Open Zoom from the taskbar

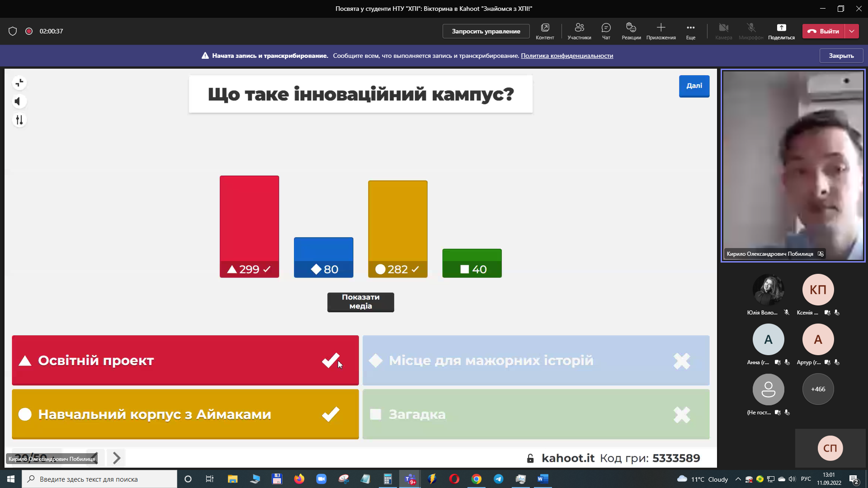(x=321, y=479)
